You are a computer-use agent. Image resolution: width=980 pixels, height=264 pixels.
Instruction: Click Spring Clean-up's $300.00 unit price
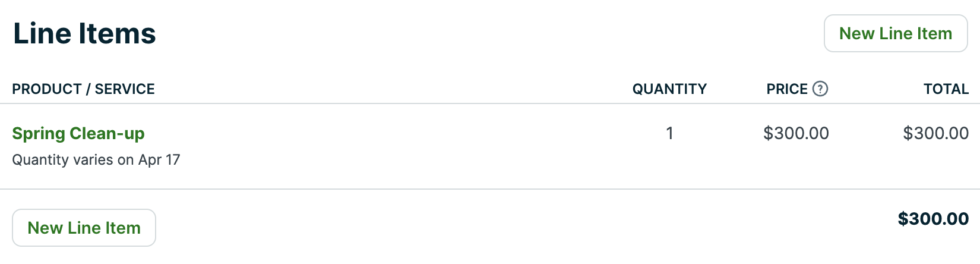(796, 133)
